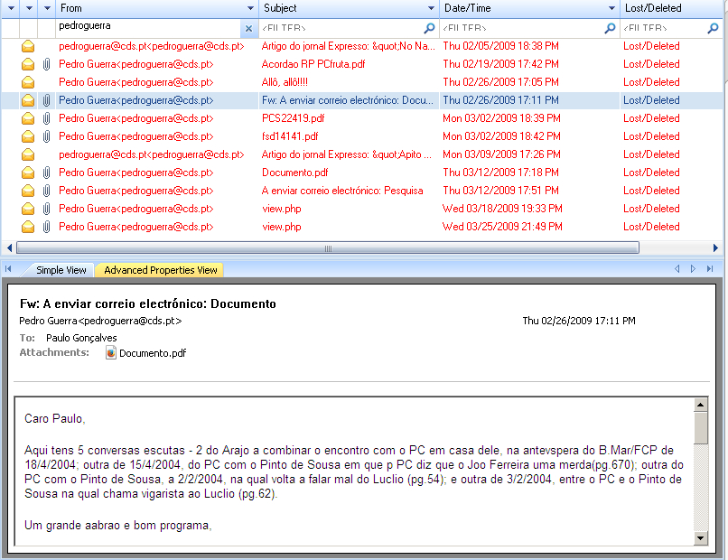Viewport: 728px width, 560px height.
Task: Click up arrow of message body scrollbar
Action: (701, 405)
